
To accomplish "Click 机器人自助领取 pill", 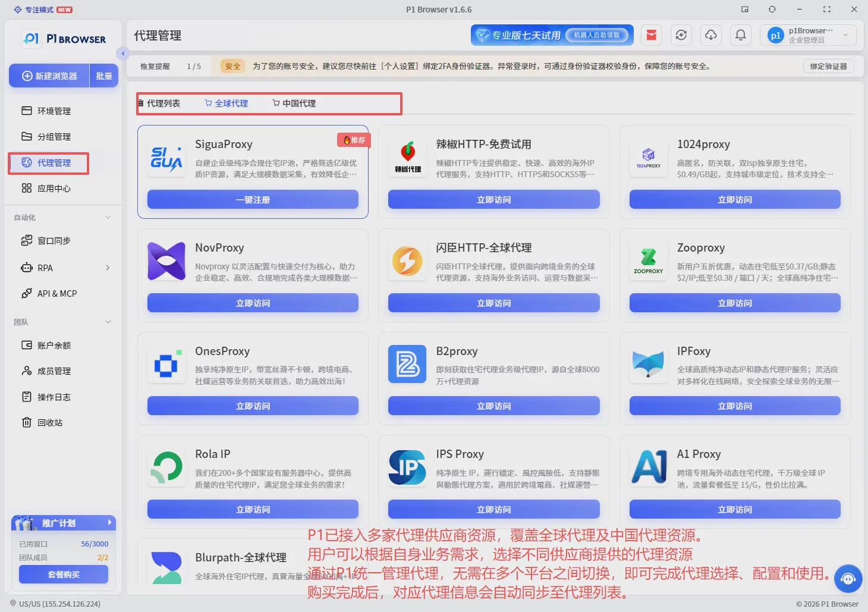I will coord(596,35).
